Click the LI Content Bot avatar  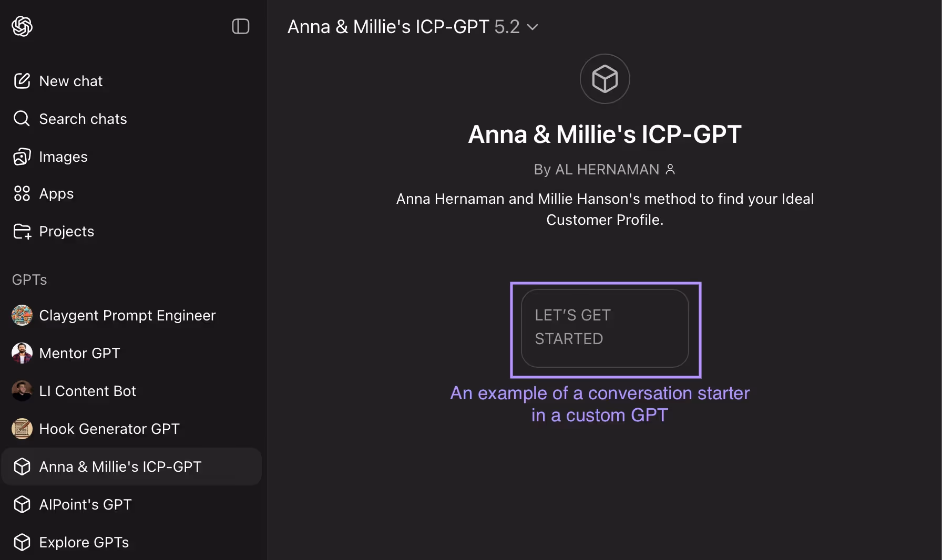(x=22, y=391)
